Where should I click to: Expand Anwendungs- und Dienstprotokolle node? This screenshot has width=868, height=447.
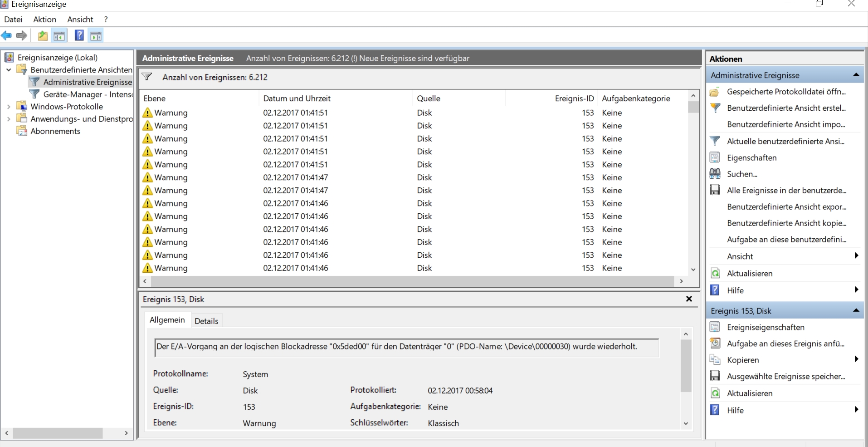(9, 119)
